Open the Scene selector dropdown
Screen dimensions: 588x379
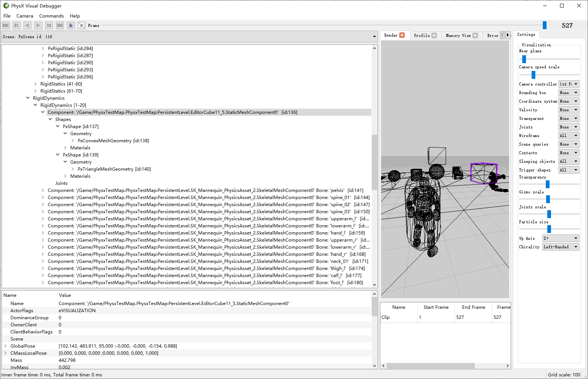coord(189,37)
